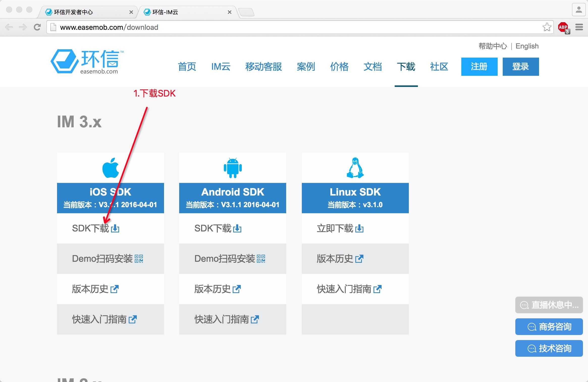
Task: Open 下载 in navigation
Action: click(x=406, y=67)
